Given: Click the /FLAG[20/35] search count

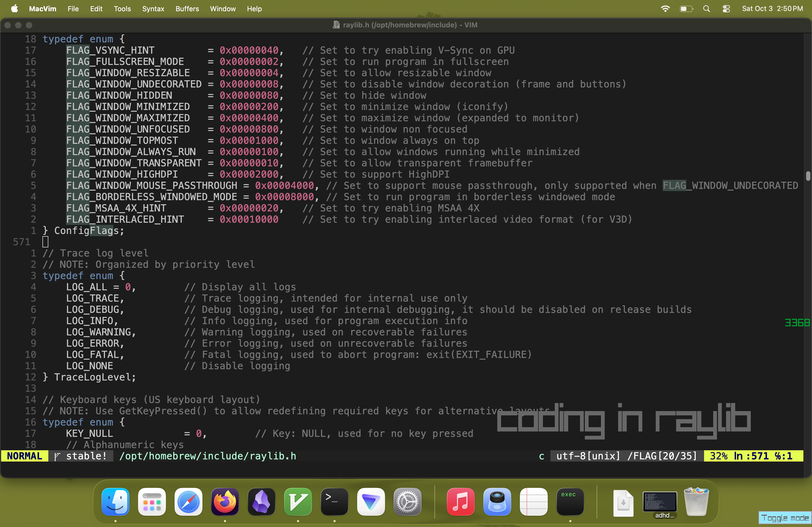Looking at the screenshot, I should (662, 456).
